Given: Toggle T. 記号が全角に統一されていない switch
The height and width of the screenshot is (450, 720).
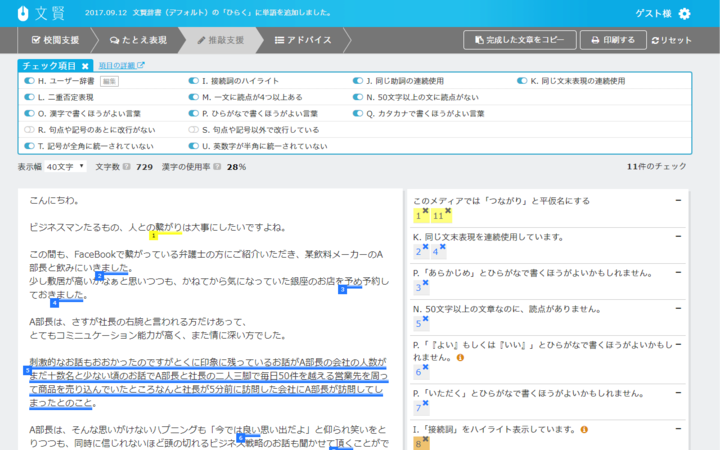Looking at the screenshot, I should pos(29,146).
